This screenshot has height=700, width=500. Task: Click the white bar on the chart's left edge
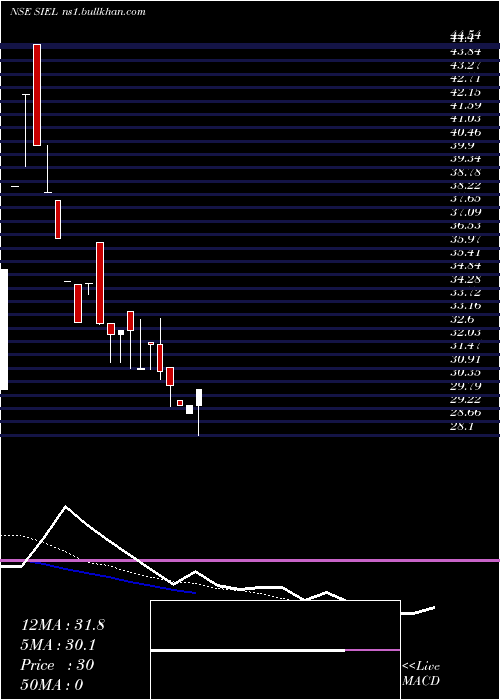click(4, 329)
